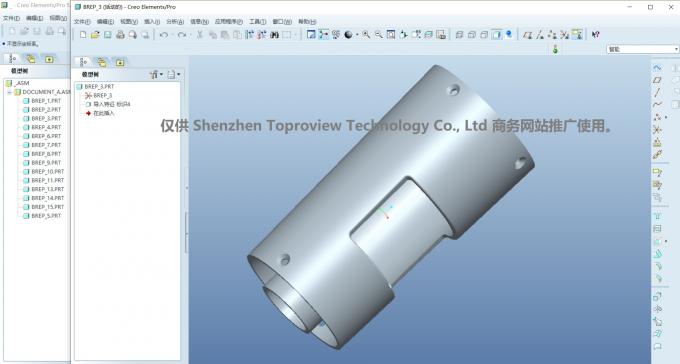This screenshot has width=680, height=364.
Task: Select the datum curve tool in right toolbar
Action: [657, 105]
